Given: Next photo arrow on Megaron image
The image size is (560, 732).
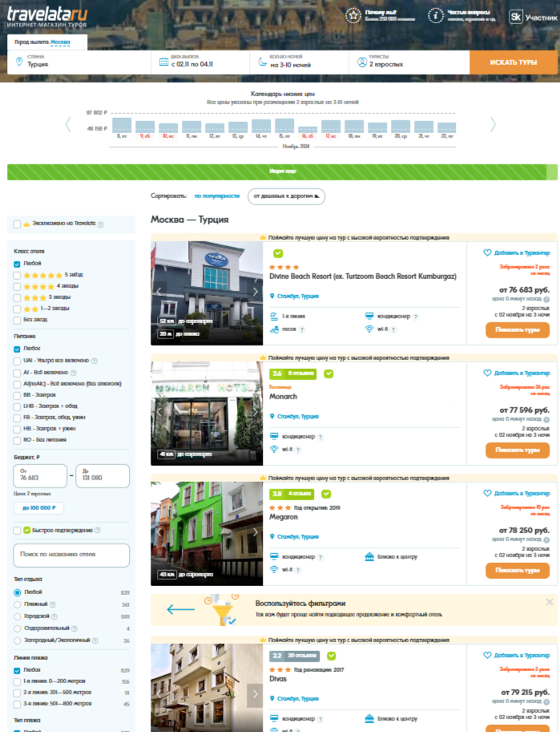Looking at the screenshot, I should coord(255,532).
